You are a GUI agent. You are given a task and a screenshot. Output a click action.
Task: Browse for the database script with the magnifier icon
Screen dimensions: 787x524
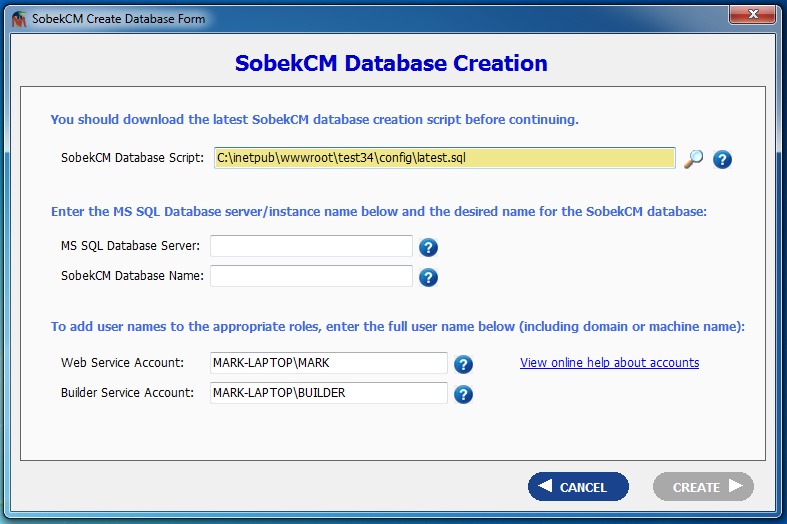pyautogui.click(x=694, y=159)
